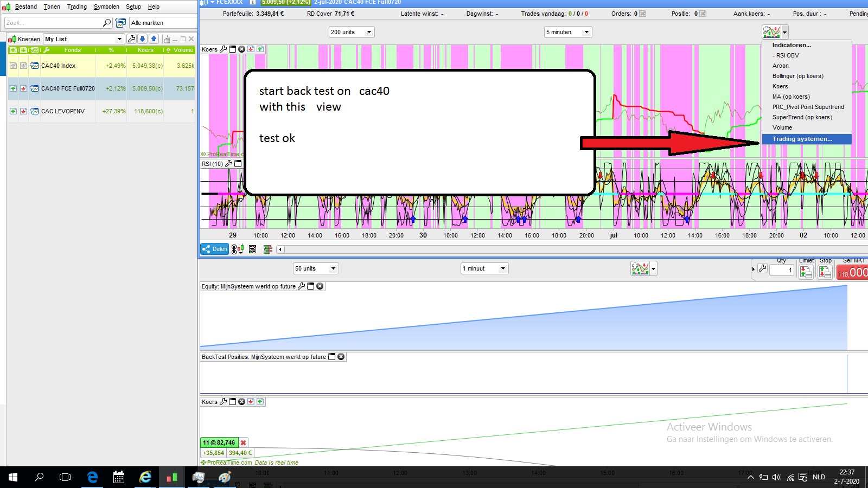Open the Help menu
Image resolution: width=868 pixels, height=488 pixels.
point(154,7)
